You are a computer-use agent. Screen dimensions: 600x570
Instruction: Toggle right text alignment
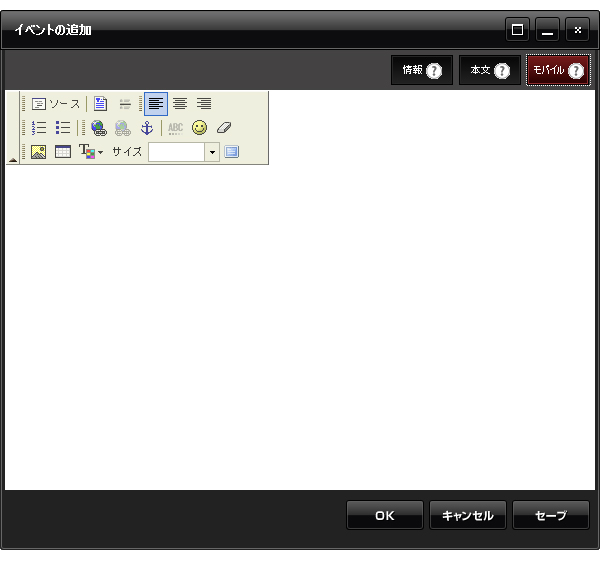click(x=204, y=104)
